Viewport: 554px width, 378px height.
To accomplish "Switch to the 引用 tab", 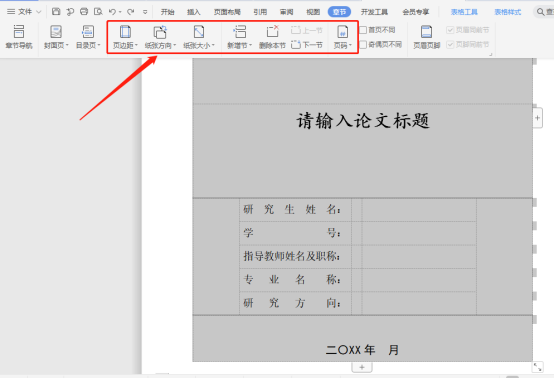I will point(260,12).
